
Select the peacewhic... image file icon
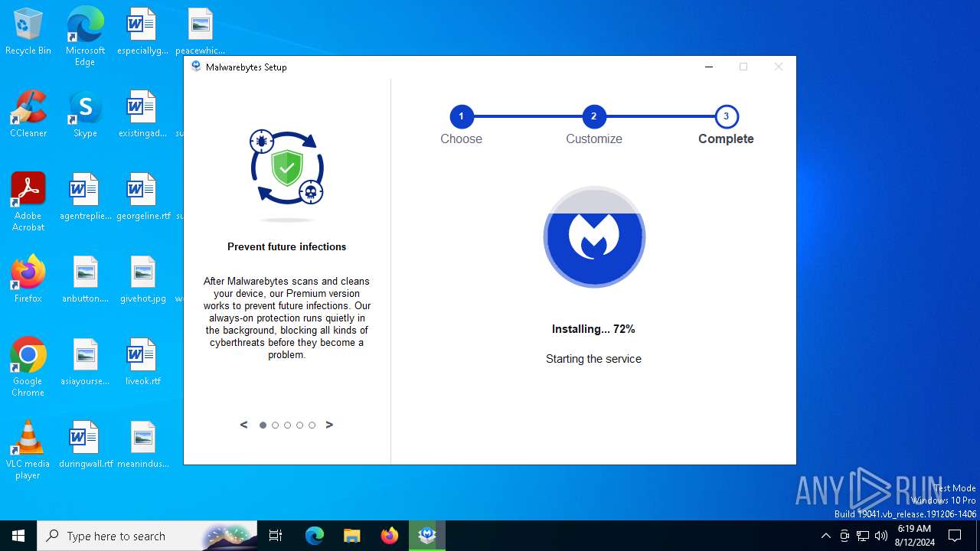[x=200, y=31]
